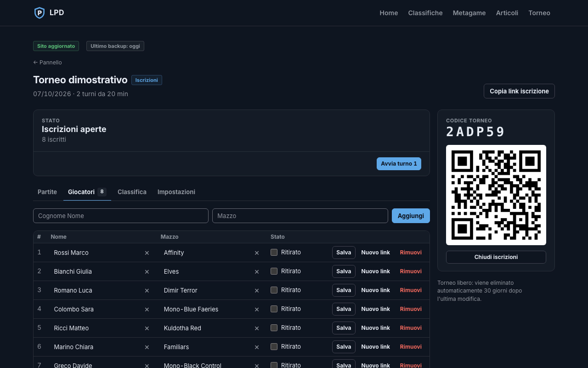The height and width of the screenshot is (368, 588).
Task: Close registrations with Chiudi iscrizioni
Action: 496,257
